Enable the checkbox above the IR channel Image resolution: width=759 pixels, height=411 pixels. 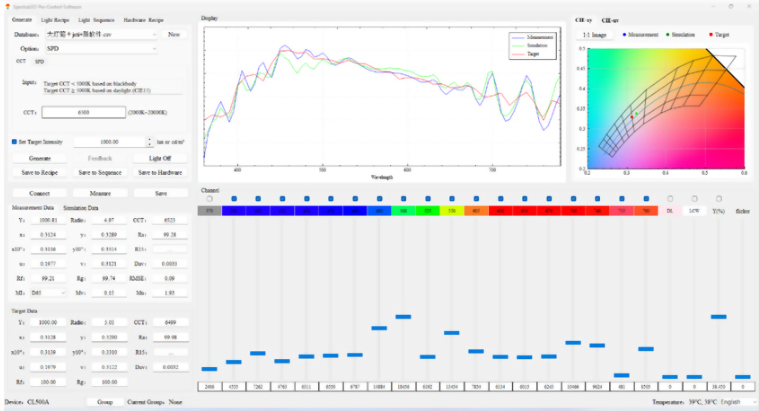670,199
